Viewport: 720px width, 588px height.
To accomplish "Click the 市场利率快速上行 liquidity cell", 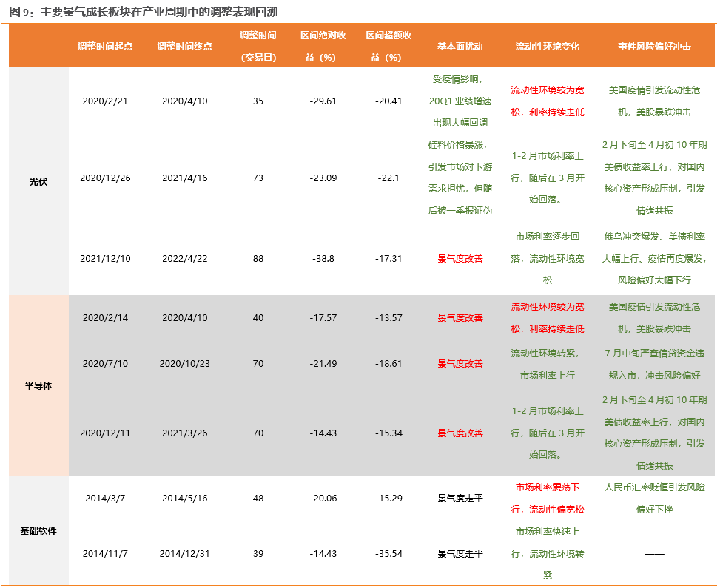I will tap(548, 554).
